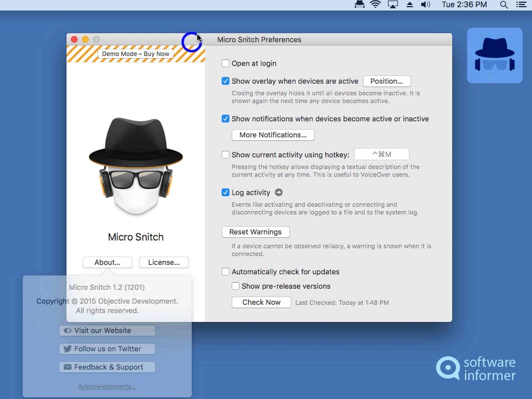
Task: Close the Preferences window with red button
Action: 74,39
